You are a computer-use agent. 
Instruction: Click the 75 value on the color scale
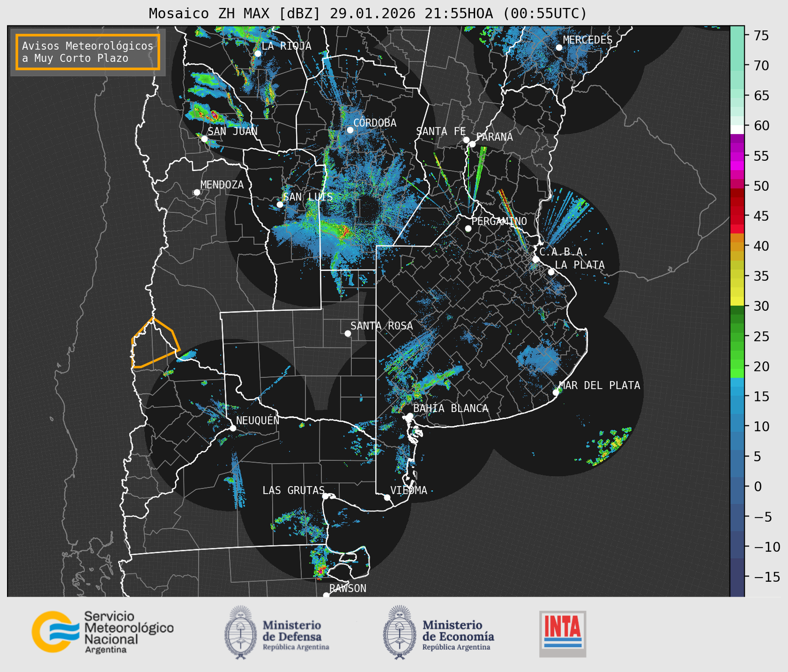[x=760, y=36]
